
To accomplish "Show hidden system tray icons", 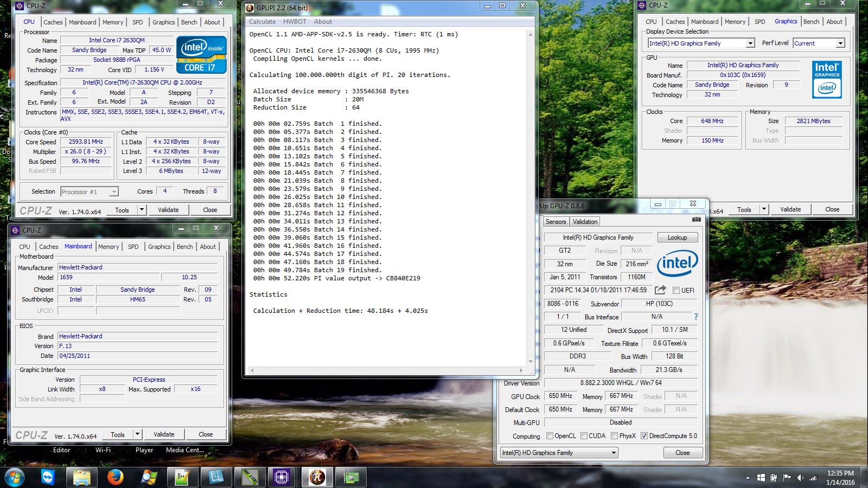I will [x=748, y=478].
